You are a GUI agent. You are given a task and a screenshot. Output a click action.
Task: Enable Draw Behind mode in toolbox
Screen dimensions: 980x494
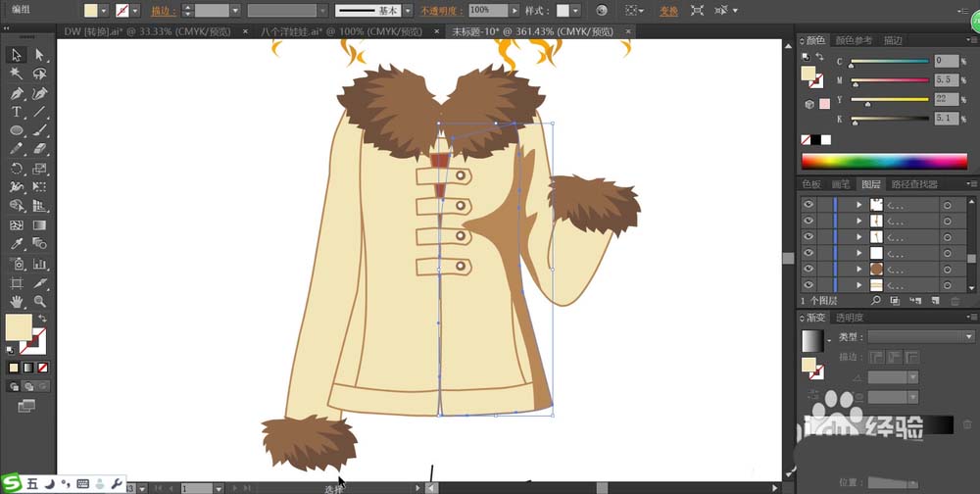pyautogui.click(x=28, y=386)
